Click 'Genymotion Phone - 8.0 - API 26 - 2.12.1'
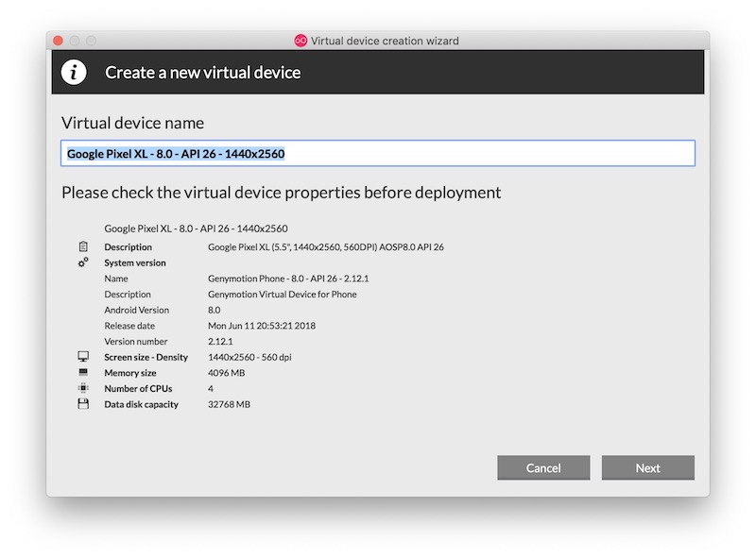 pos(288,279)
